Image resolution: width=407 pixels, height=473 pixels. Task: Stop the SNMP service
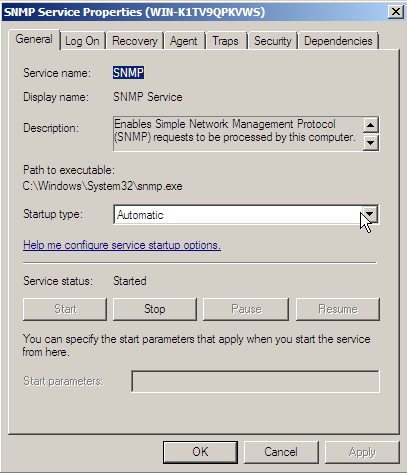(x=155, y=309)
